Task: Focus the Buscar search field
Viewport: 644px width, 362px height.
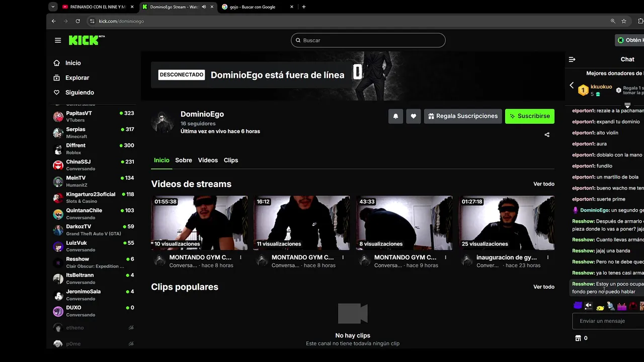Action: (x=368, y=40)
